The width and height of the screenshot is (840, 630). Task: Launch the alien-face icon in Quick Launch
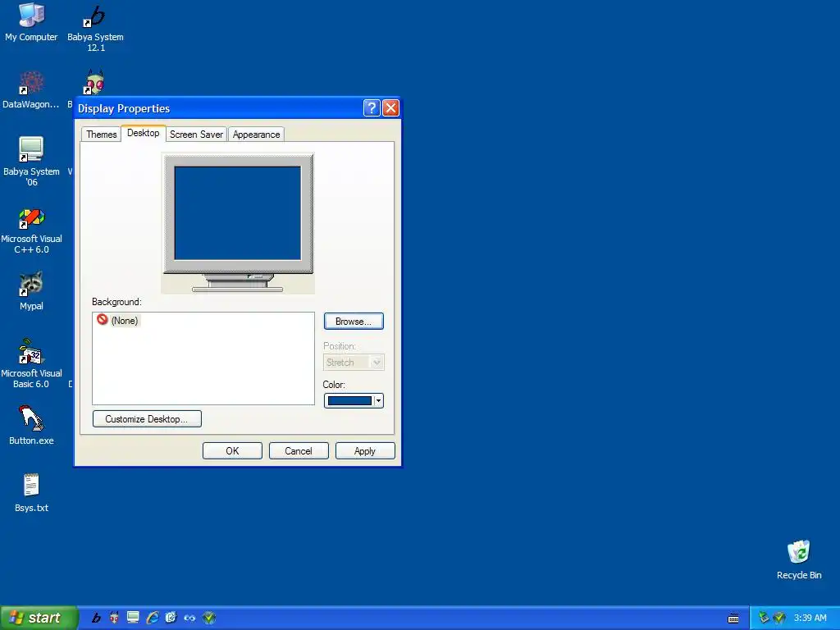[114, 618]
